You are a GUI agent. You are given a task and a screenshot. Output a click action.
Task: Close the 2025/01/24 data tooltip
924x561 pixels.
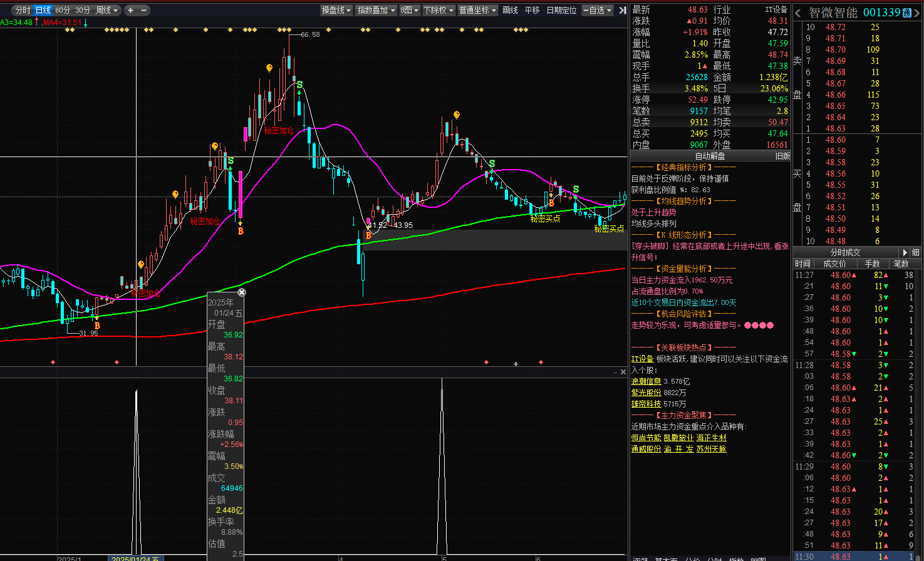pos(242,292)
